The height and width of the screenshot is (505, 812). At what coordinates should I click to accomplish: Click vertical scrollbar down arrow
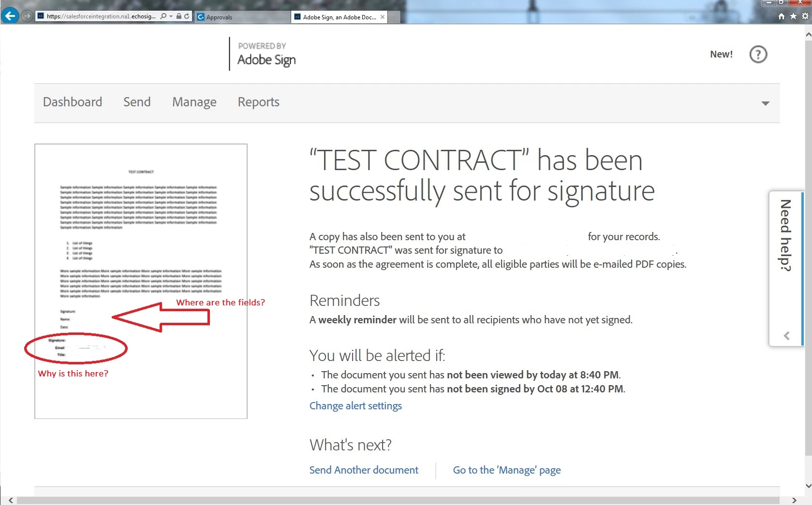(x=808, y=486)
